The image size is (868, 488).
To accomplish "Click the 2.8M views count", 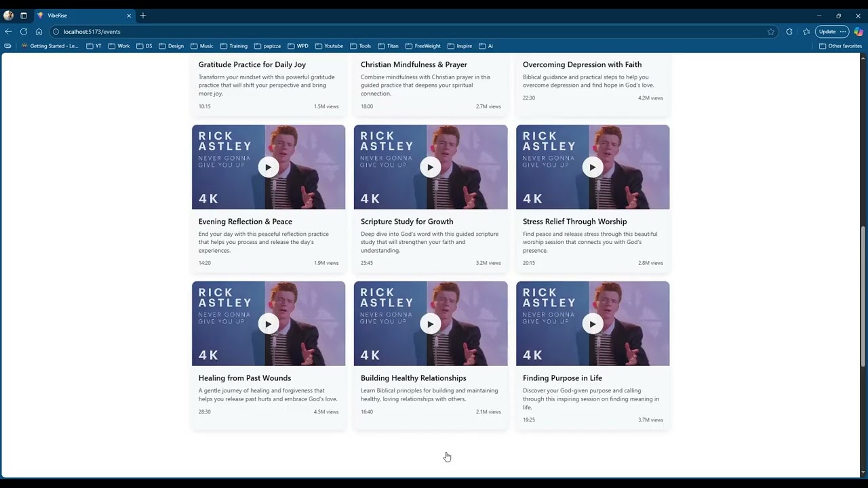I will click(x=651, y=263).
